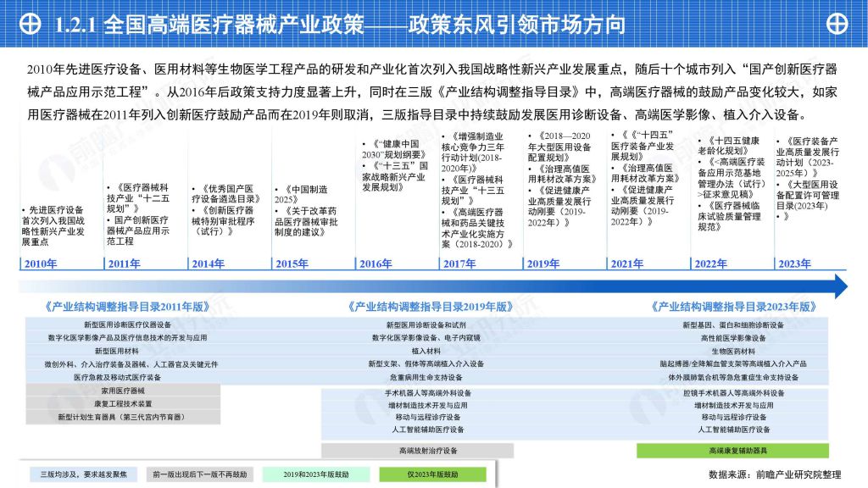868x488 pixels.
Task: Click heading 《产业结构调整指导目录2019年版》
Action: [430, 307]
